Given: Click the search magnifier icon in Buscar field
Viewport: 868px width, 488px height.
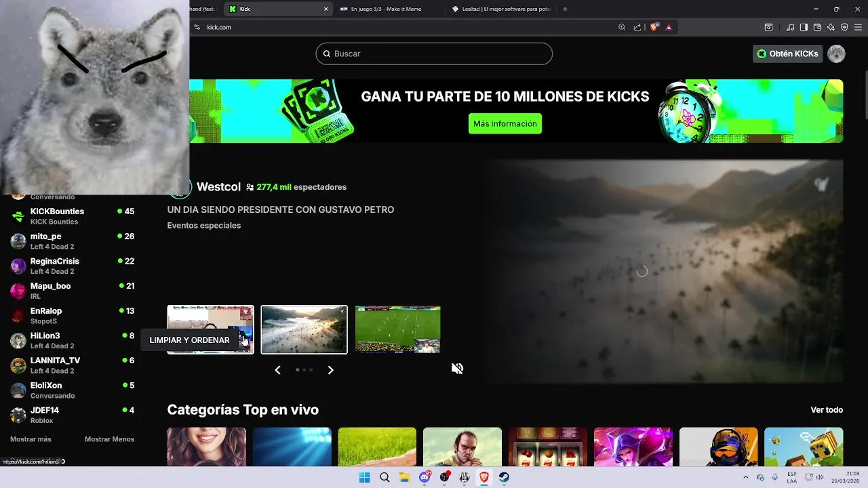Looking at the screenshot, I should (327, 54).
